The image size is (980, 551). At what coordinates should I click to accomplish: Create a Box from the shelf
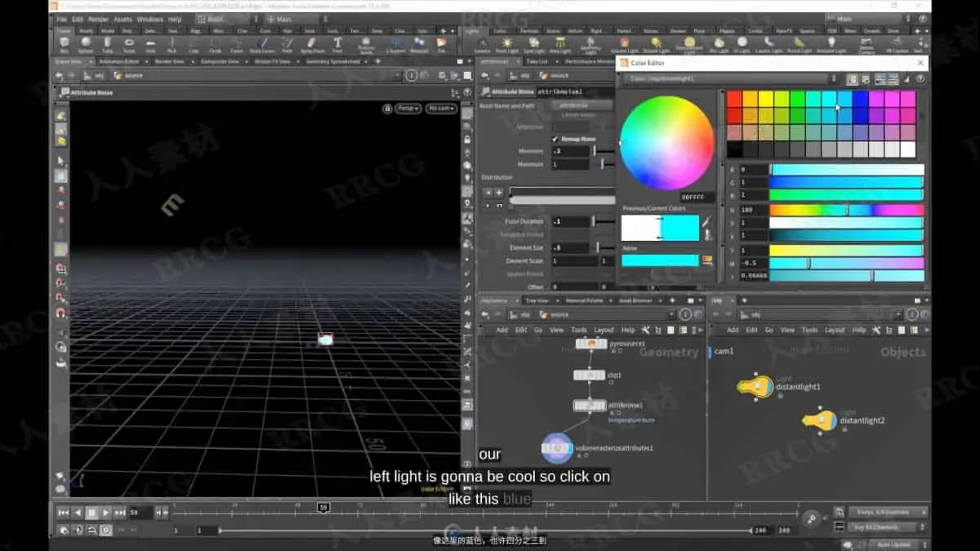pyautogui.click(x=64, y=44)
